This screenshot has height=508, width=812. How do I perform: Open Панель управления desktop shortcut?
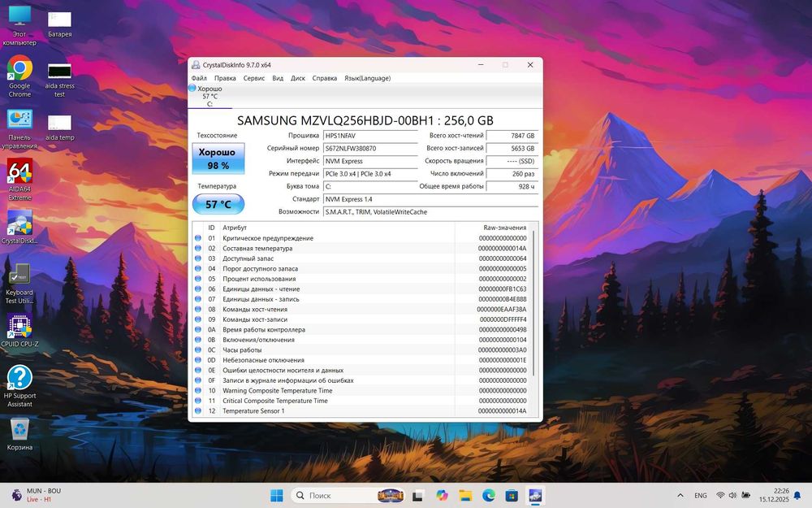[19, 128]
